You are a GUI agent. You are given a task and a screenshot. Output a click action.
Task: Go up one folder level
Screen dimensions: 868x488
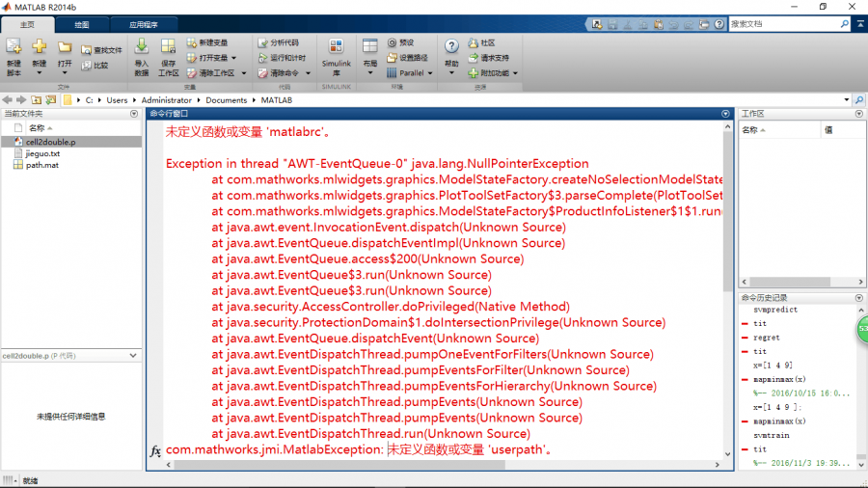click(x=36, y=100)
